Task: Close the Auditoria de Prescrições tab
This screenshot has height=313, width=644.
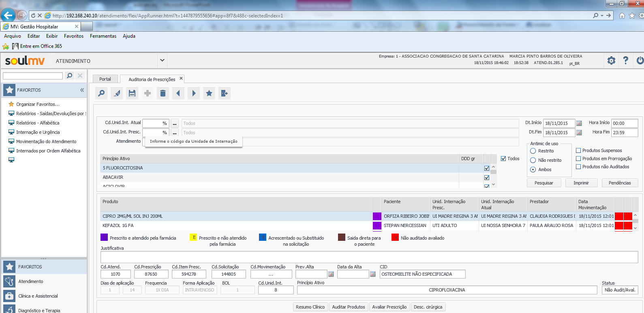Action: (181, 78)
